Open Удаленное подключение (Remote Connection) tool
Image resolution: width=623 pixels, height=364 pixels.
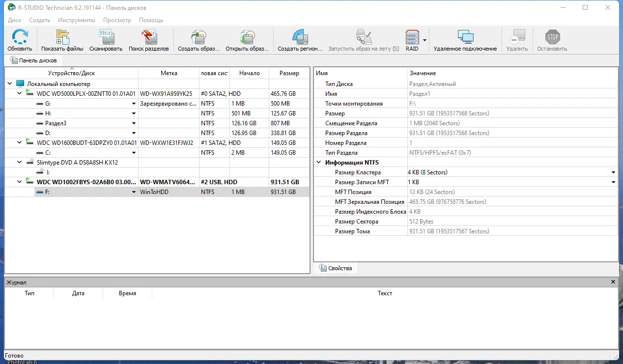[x=464, y=39]
